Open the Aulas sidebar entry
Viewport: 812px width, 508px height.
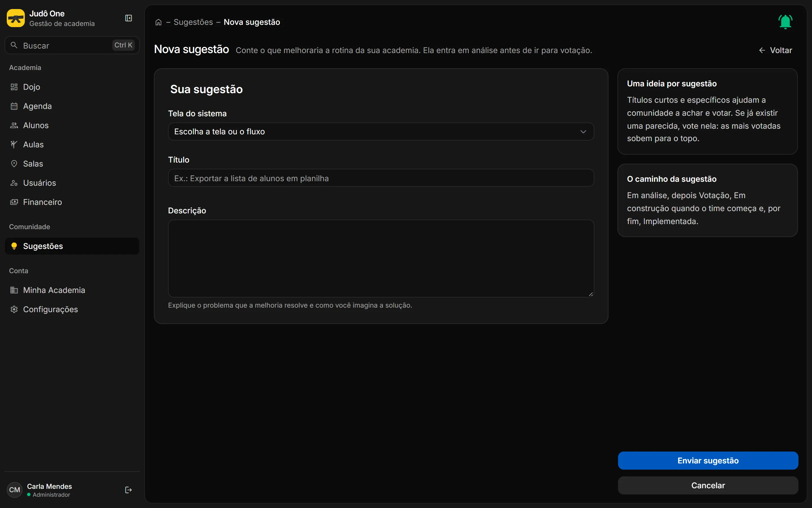tap(72, 144)
